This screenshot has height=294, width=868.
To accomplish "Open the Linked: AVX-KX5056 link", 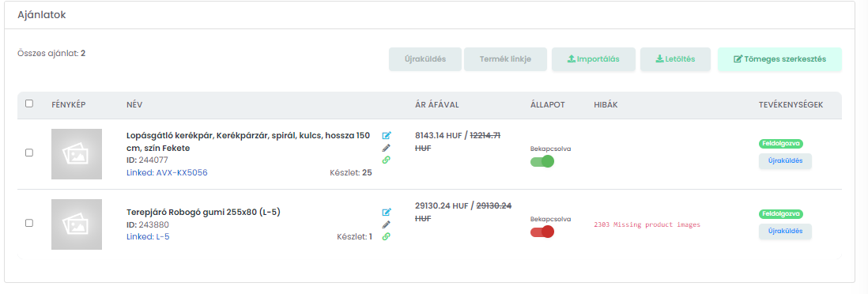I will click(167, 173).
